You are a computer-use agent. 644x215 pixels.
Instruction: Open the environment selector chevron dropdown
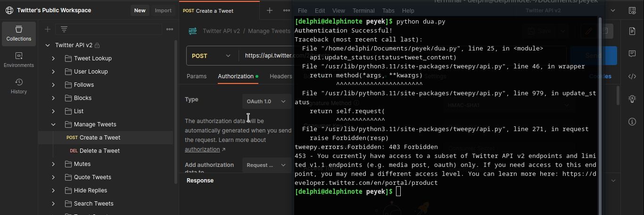(x=613, y=10)
